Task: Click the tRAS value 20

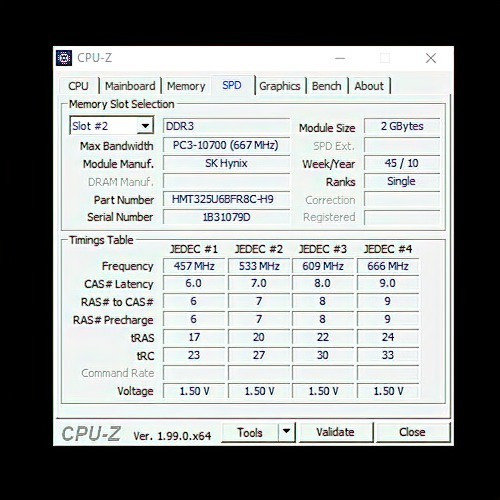Action: (259, 337)
